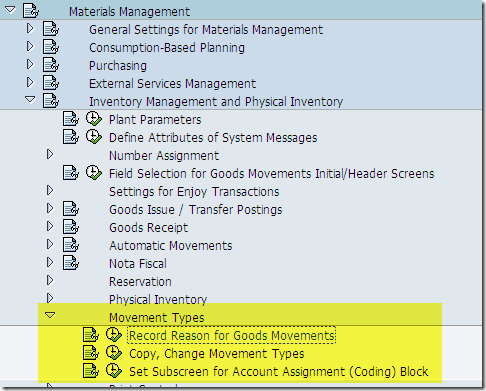Select Record Reason for Goods Movements entry
Screen dimensions: 486x391
[232, 336]
